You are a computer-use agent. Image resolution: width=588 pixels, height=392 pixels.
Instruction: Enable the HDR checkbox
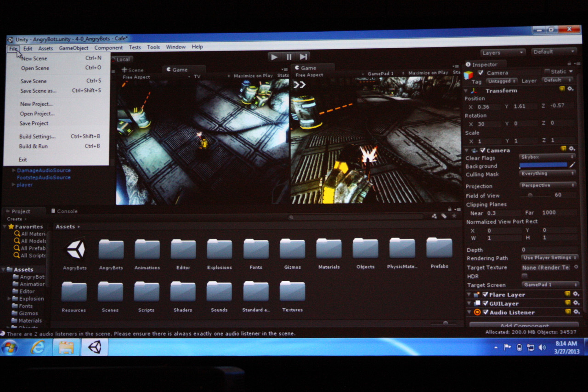(x=524, y=276)
